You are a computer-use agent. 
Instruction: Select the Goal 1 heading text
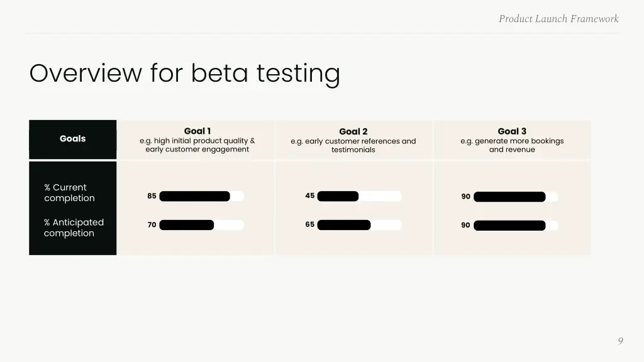[197, 131]
